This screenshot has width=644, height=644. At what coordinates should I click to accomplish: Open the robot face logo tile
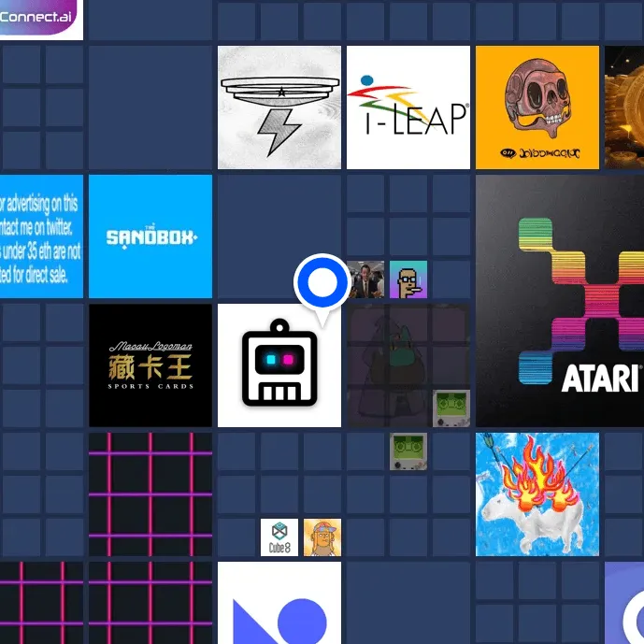point(279,365)
